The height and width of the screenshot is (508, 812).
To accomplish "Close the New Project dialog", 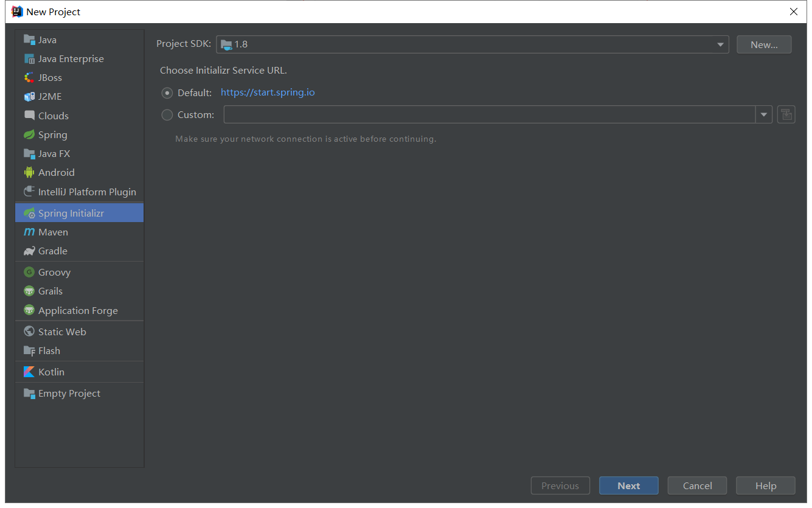I will coord(794,12).
